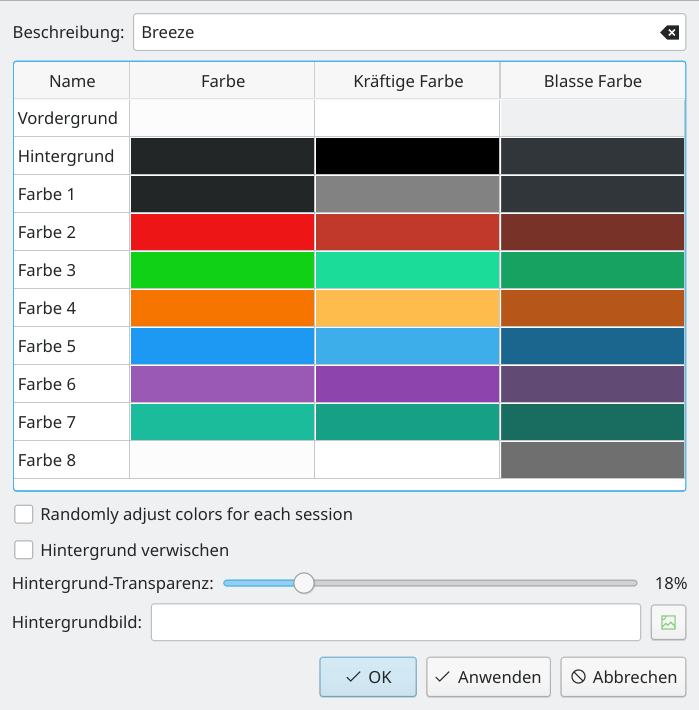Click the OK button
The width and height of the screenshot is (699, 710).
[x=368, y=677]
